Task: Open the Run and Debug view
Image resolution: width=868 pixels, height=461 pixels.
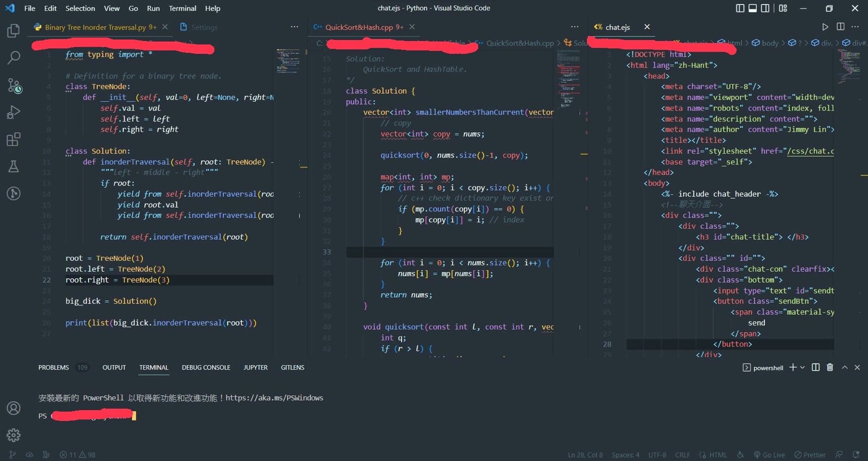Action: pyautogui.click(x=13, y=113)
